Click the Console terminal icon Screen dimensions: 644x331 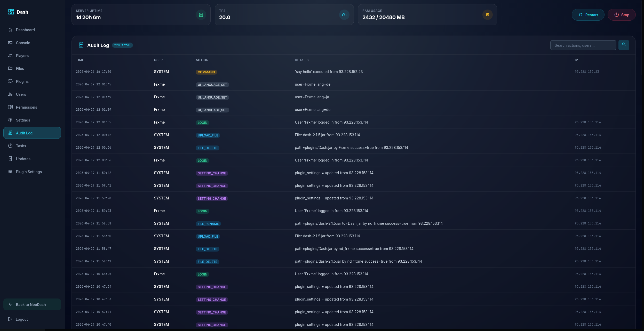(10, 43)
